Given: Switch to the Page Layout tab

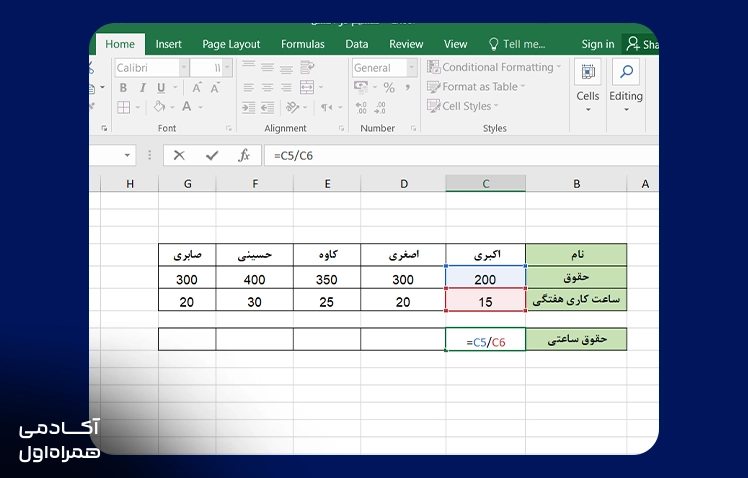Looking at the screenshot, I should (x=231, y=44).
